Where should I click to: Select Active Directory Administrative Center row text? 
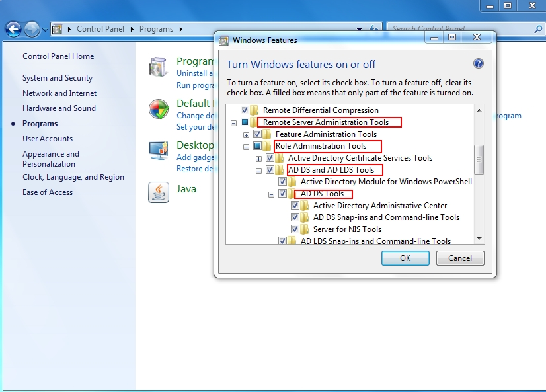click(x=380, y=206)
